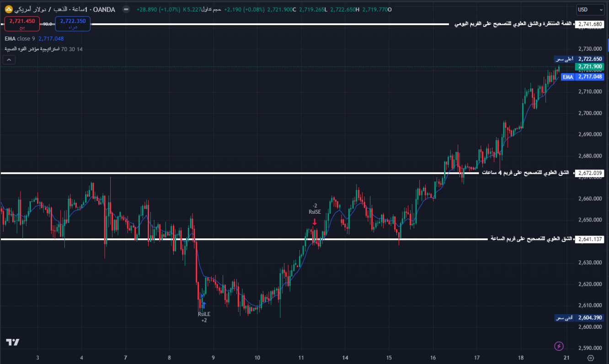Select horizontal line labeled 2,672.039
This screenshot has width=609, height=364.
click(x=239, y=173)
